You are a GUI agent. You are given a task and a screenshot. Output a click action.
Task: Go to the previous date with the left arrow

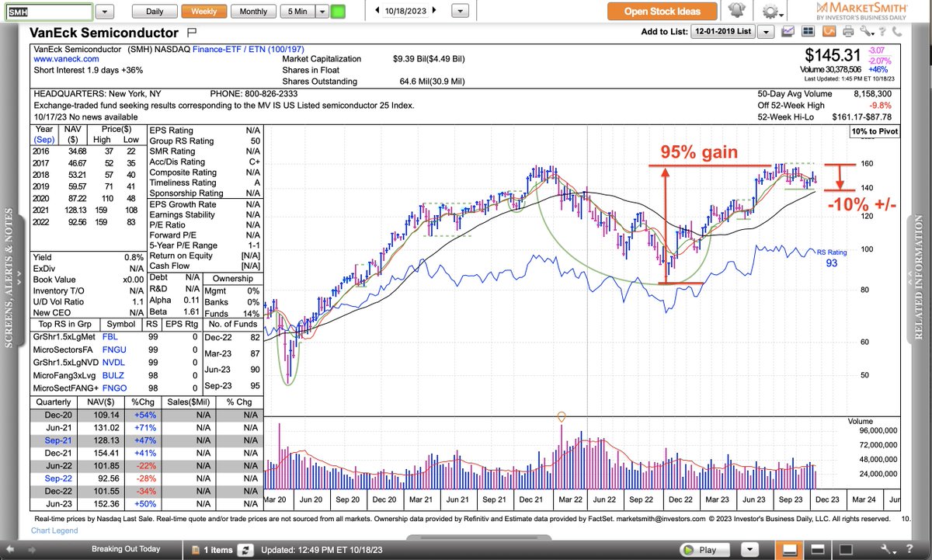[x=377, y=11]
